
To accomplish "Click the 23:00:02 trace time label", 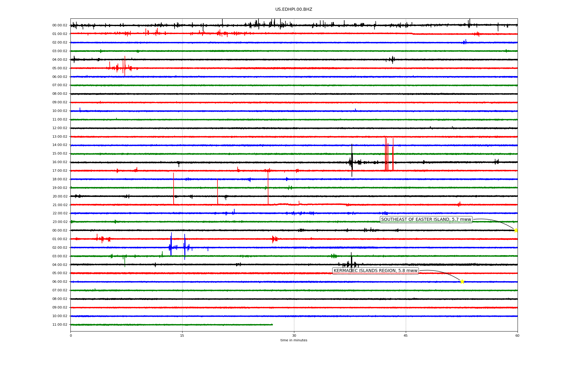I will [x=60, y=222].
